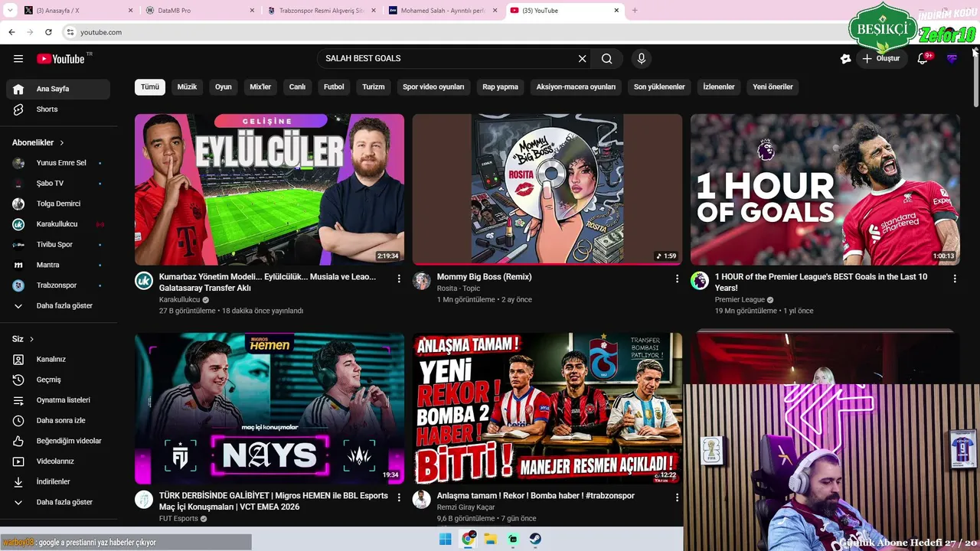This screenshot has height=551, width=980.
Task: Open the FUT Esports channel link
Action: [178, 519]
